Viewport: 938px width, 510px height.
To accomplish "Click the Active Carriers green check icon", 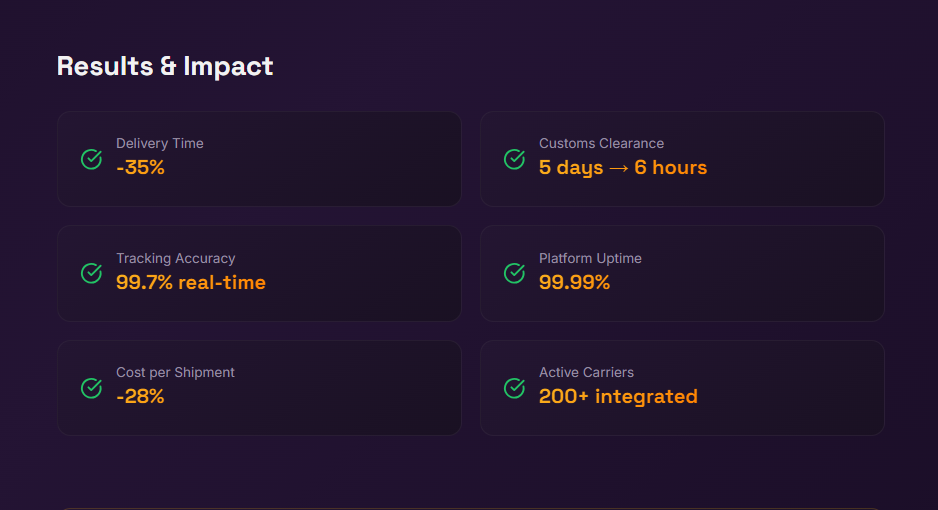I will pos(514,388).
